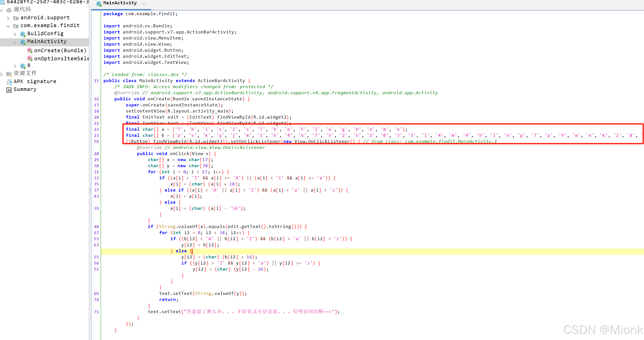
Task: Expand the BuildConfig class node
Action: click(x=15, y=34)
